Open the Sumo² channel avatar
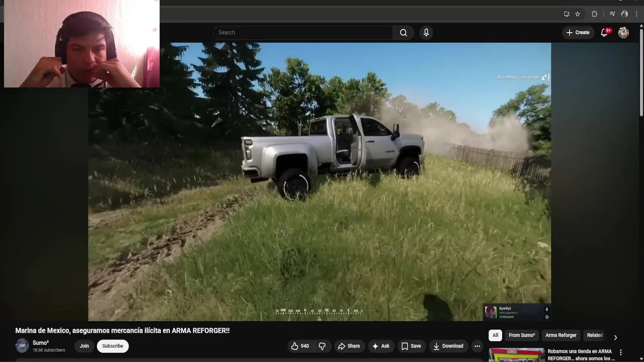Viewport: 644px width, 362px height. click(x=22, y=346)
